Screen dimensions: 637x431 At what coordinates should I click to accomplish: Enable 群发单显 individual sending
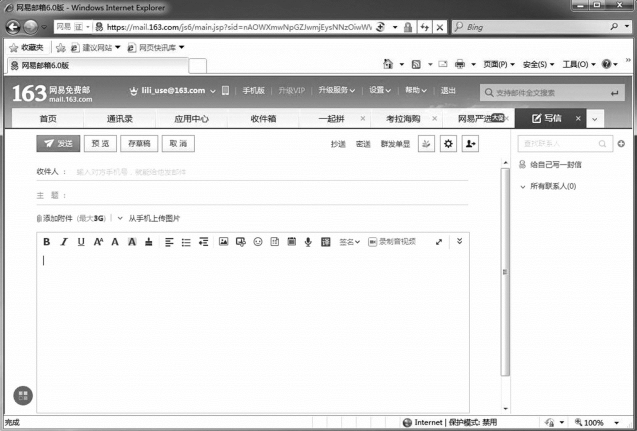(395, 144)
